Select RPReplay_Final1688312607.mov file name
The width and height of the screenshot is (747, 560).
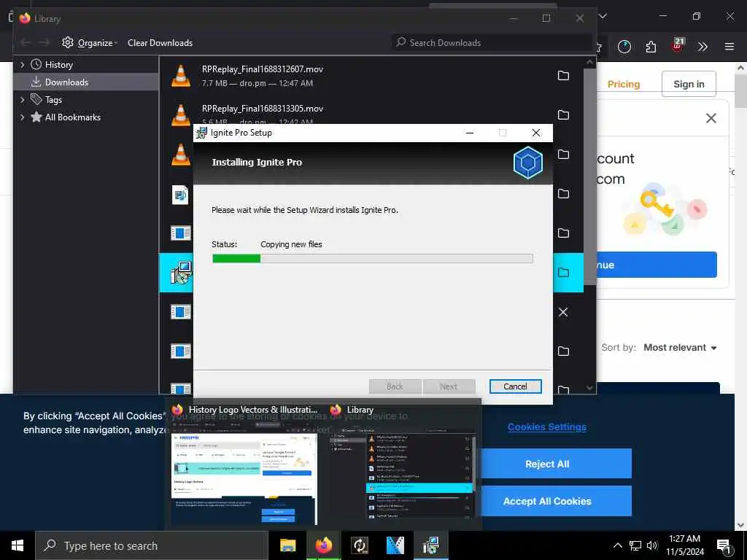263,69
